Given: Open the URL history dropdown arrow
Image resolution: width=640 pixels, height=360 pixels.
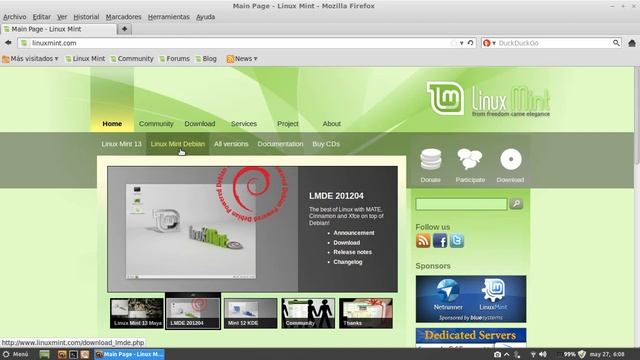Looking at the screenshot, I should 462,43.
